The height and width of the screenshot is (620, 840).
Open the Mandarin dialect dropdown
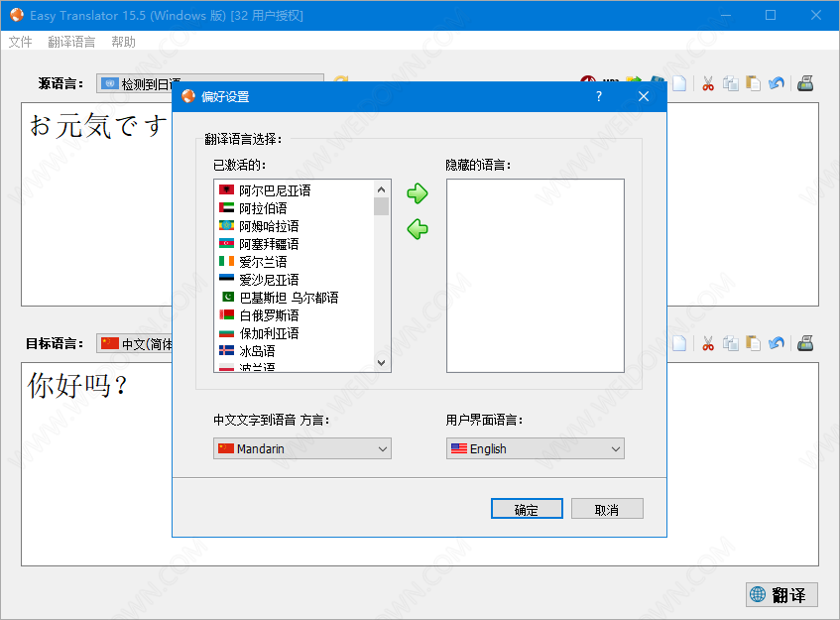tap(302, 448)
